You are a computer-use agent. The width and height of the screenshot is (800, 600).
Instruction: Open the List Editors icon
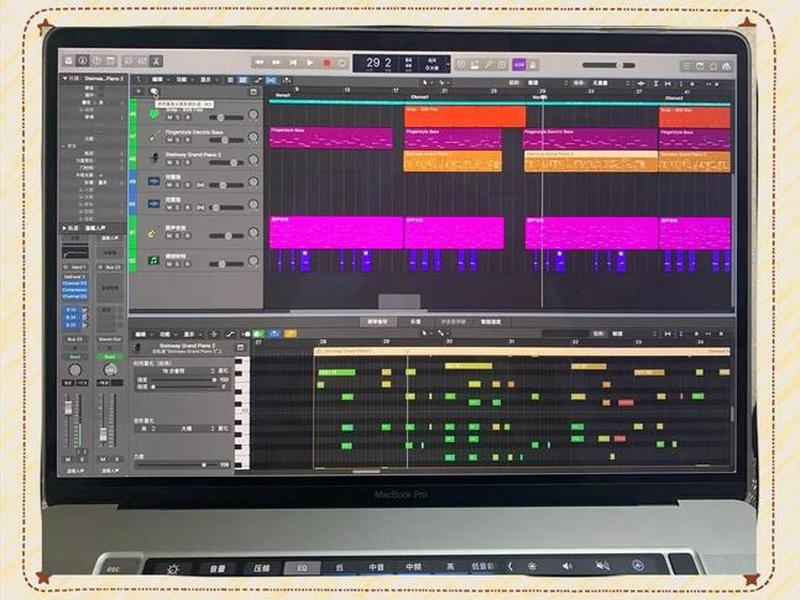[687, 66]
